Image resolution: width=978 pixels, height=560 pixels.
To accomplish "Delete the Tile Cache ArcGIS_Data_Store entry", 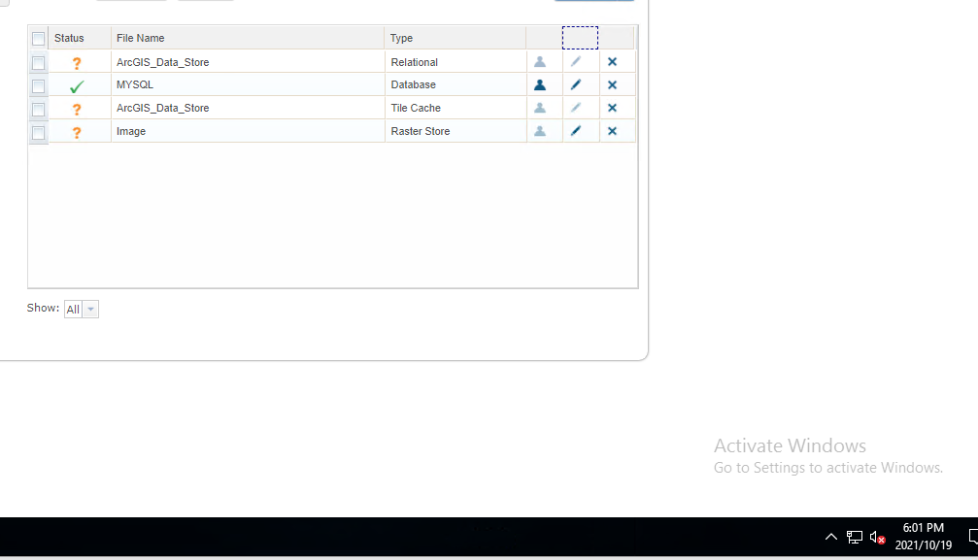I will point(613,108).
